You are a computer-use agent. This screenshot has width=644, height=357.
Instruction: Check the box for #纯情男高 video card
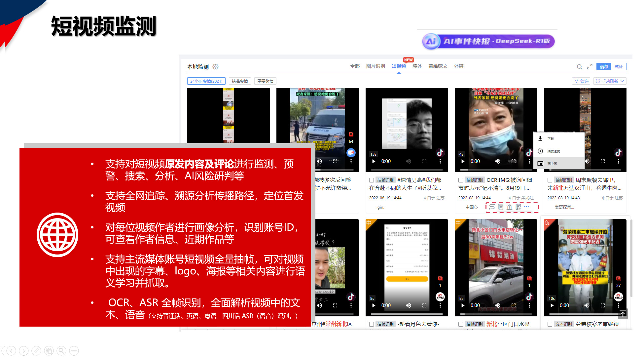tap(372, 180)
